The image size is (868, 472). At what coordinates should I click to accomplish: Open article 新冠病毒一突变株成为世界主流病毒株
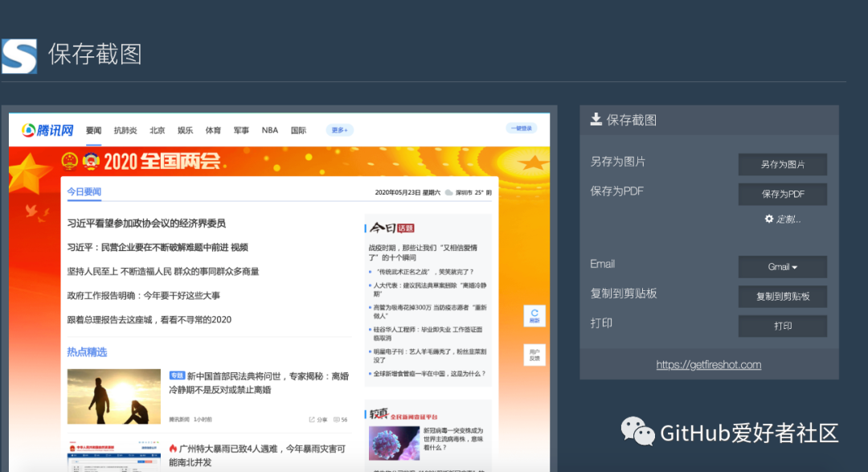click(453, 439)
